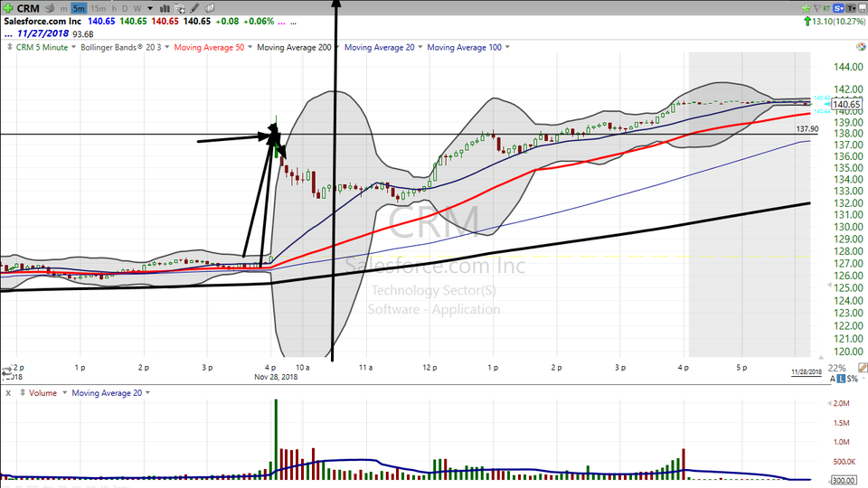Click the magenta ellipsis after +0.06%
This screenshot has height=488, width=868.
pyautogui.click(x=281, y=22)
